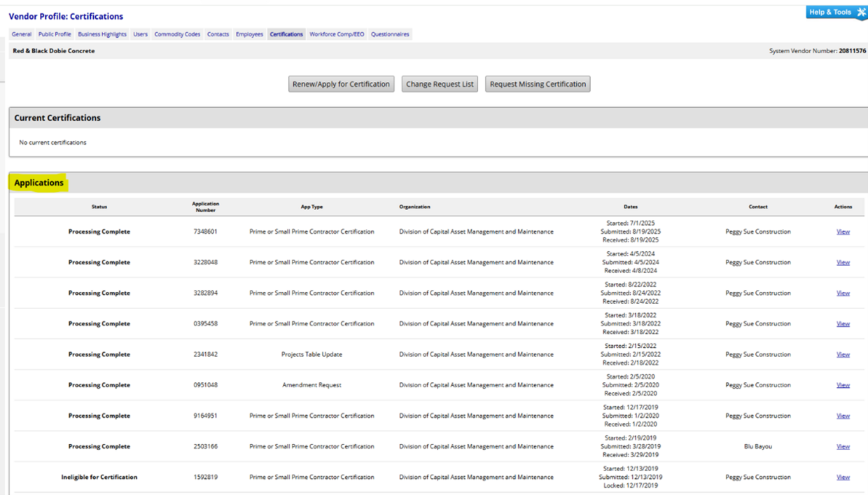The width and height of the screenshot is (868, 495).
Task: Click application number 9164951
Action: (206, 416)
